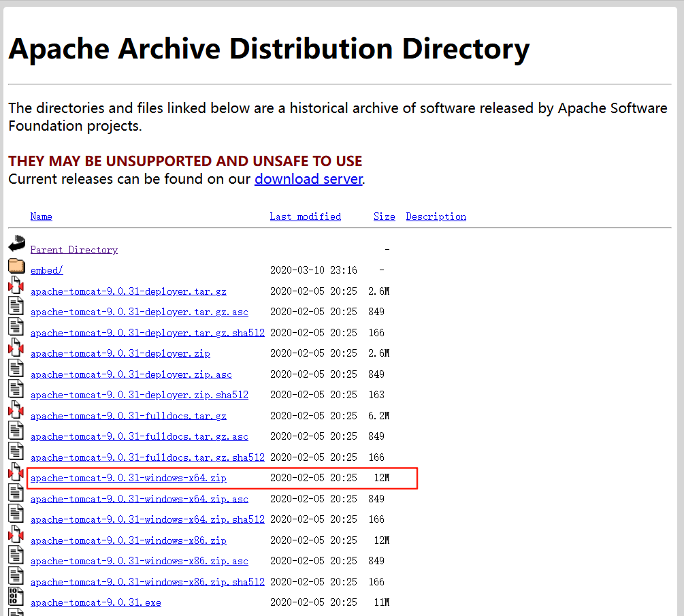Open apache-tomcat-9.0.31-windows-x86.zip.sha512 link
The image size is (684, 616).
point(148,582)
